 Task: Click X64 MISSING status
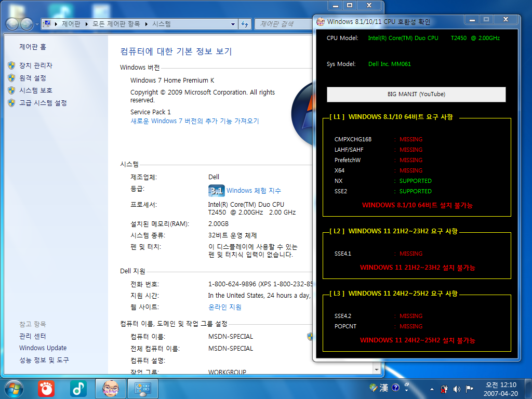411,170
